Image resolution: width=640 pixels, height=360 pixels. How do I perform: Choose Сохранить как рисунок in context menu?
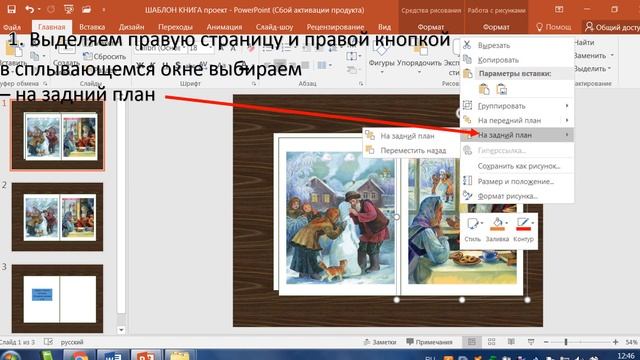coord(517,166)
